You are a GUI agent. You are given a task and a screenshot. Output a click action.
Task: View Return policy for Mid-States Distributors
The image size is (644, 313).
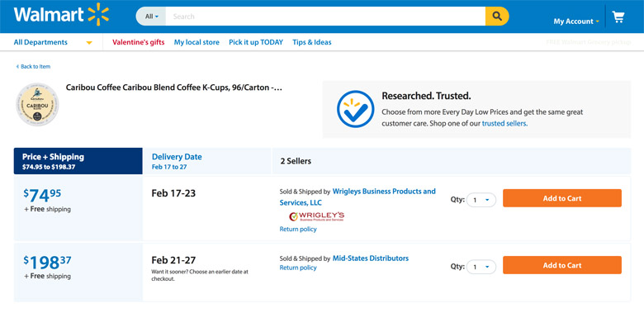click(298, 268)
